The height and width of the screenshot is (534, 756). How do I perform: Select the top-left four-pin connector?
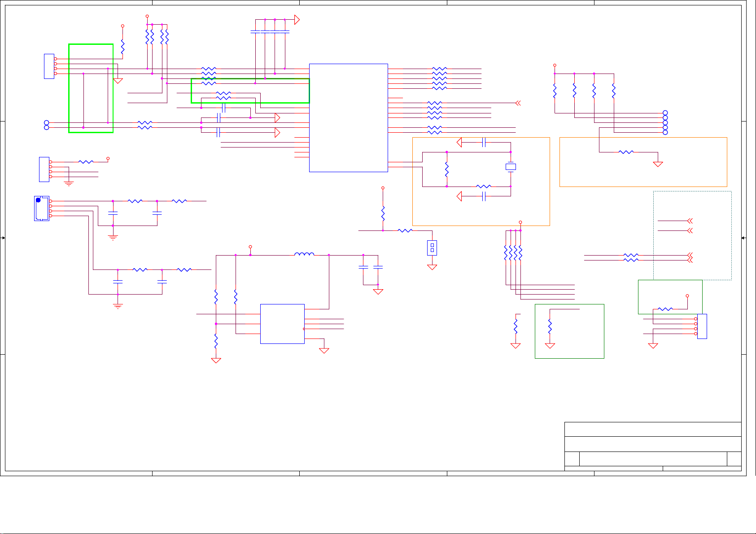[x=49, y=66]
